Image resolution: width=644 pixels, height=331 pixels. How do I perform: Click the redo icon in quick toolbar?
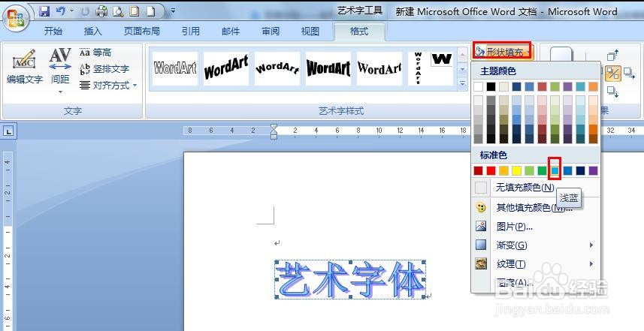coord(85,11)
